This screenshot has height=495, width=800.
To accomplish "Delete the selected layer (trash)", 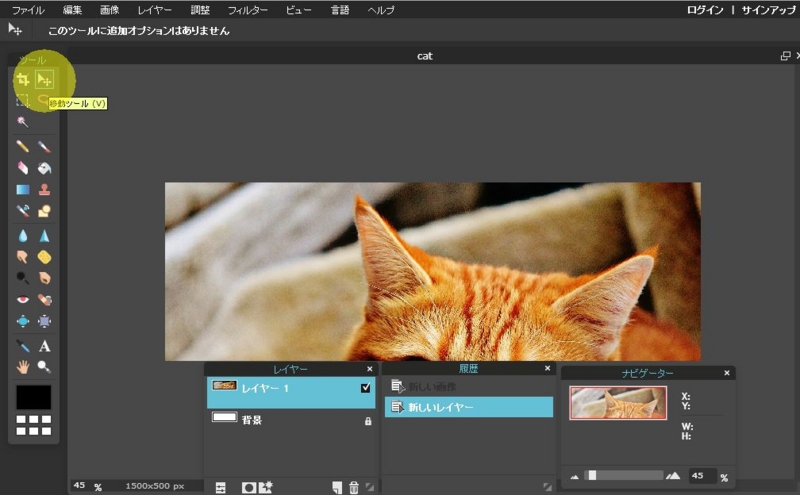I will (x=354, y=487).
